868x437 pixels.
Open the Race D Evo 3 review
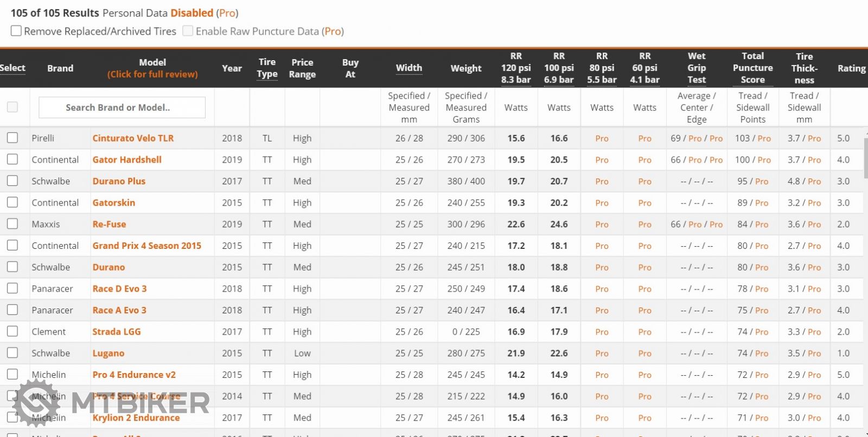coord(119,288)
